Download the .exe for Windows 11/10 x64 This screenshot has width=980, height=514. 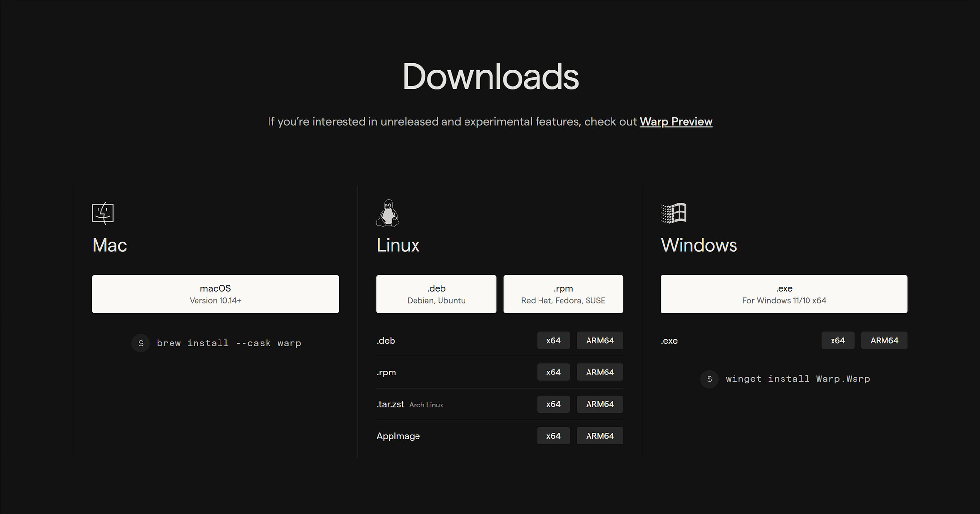click(x=784, y=294)
